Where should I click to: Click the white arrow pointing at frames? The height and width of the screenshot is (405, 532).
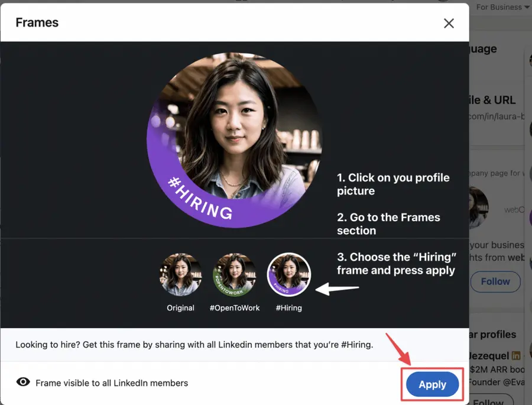(338, 288)
